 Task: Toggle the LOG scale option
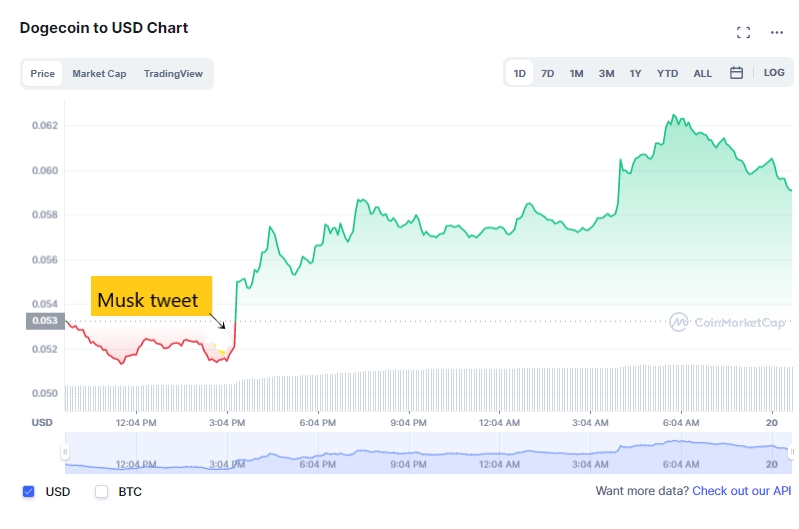click(774, 73)
